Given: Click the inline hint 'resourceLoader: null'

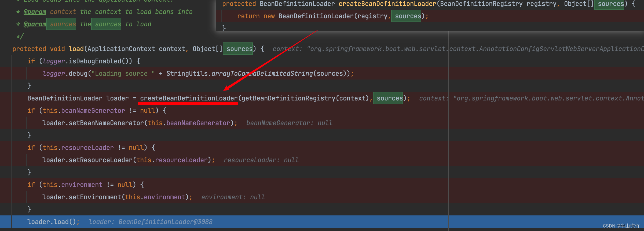Looking at the screenshot, I should pyautogui.click(x=261, y=160).
